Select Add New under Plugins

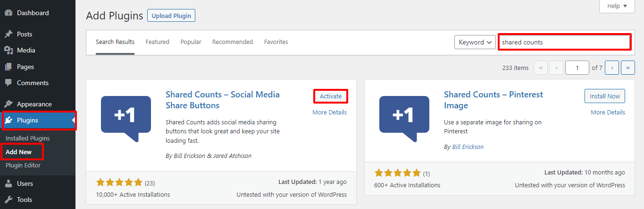click(18, 152)
